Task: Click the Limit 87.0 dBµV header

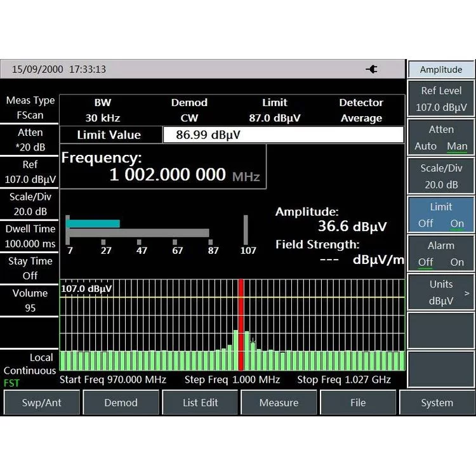Action: coord(275,110)
